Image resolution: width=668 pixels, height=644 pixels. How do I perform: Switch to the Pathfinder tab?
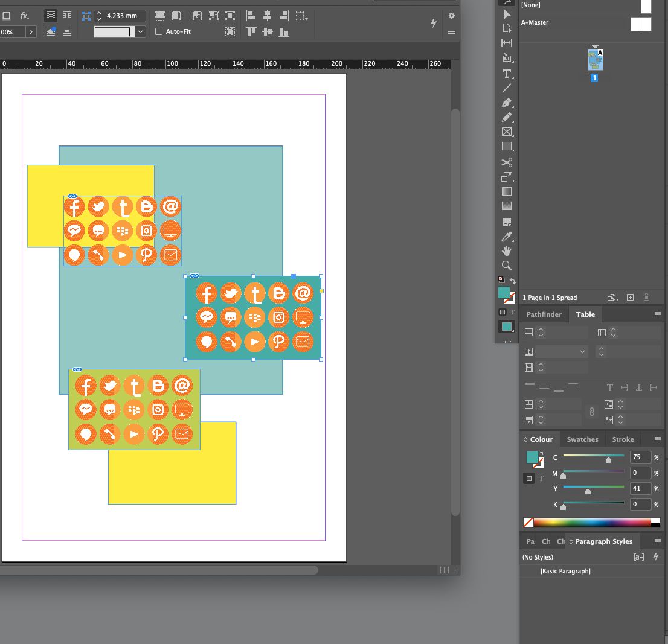[544, 314]
